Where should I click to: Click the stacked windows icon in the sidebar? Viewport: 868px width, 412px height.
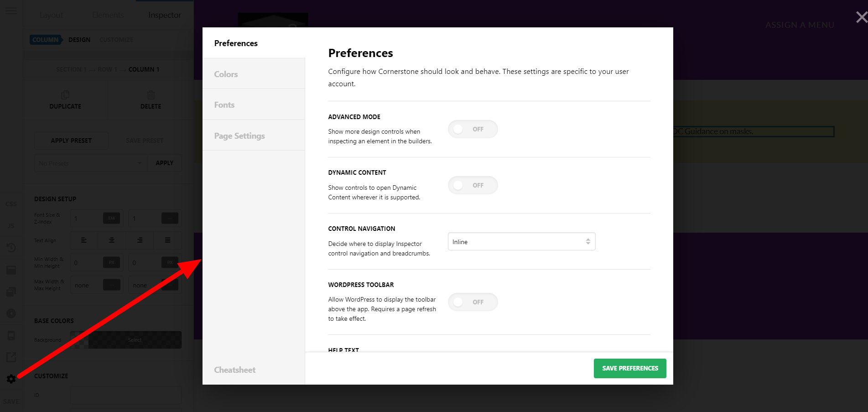(x=11, y=292)
